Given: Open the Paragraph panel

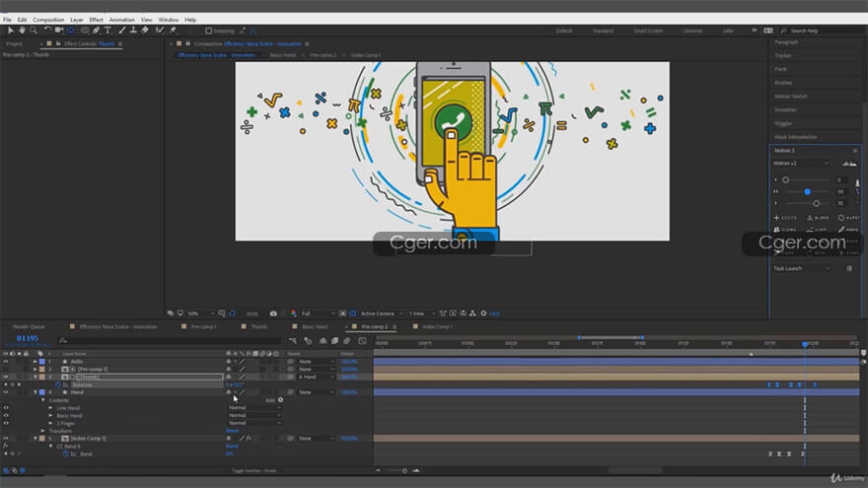Looking at the screenshot, I should (786, 42).
